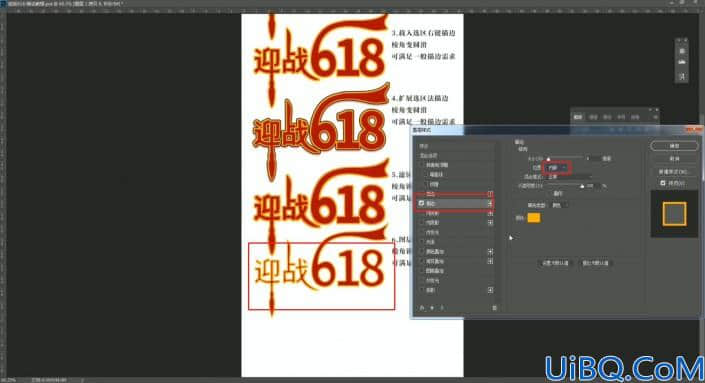The height and width of the screenshot is (383, 705).
Task: Click plus icon on Drop Shadow row
Action: [490, 290]
